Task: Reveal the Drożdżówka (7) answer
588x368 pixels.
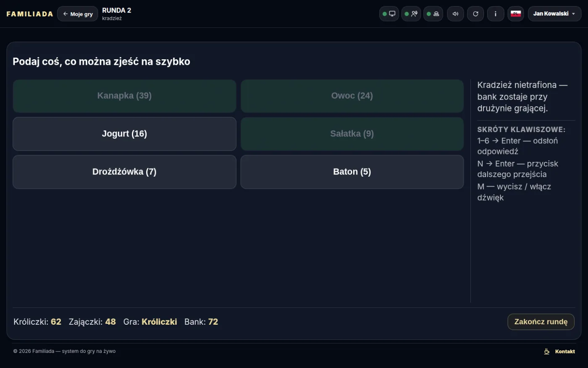Action: 124,172
